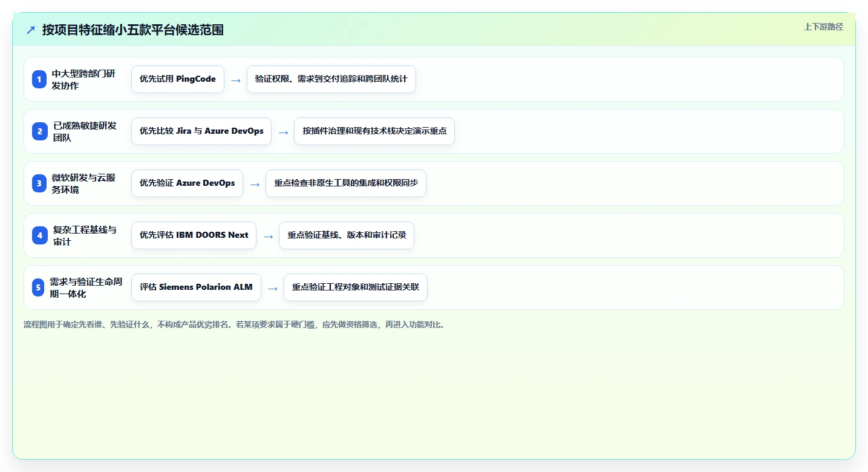Click the arrow after 优先验证 Azure DevOps
Viewport: 868px width, 472px height.
(255, 184)
